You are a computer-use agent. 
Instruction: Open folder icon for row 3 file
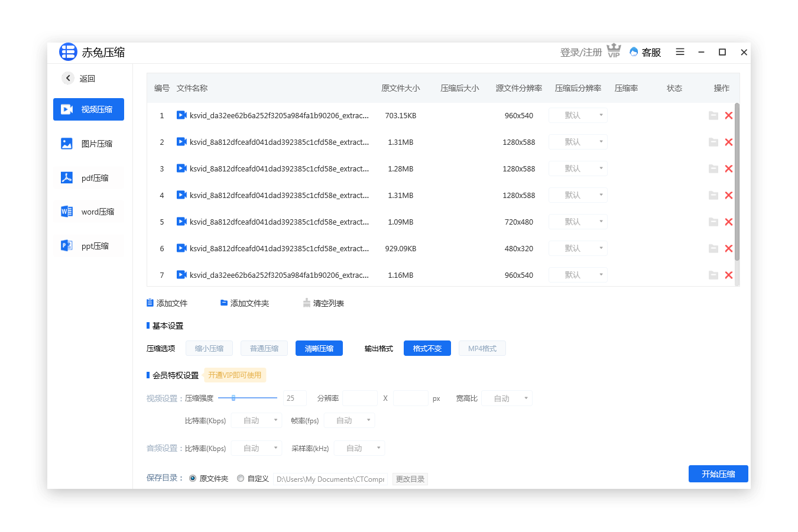(x=713, y=169)
